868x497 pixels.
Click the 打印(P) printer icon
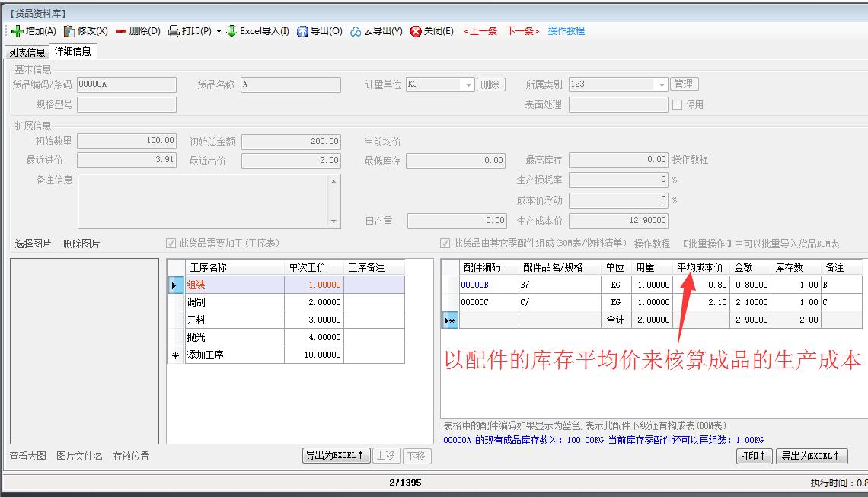coord(174,31)
